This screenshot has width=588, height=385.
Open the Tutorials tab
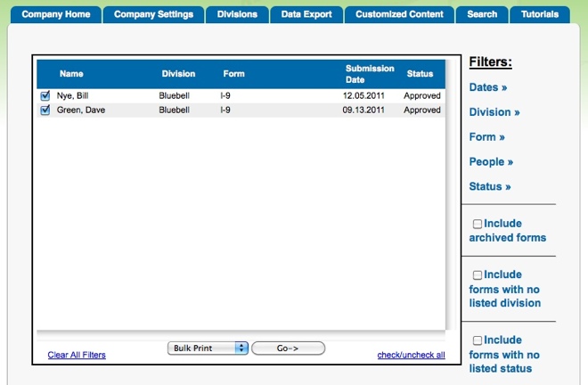541,14
